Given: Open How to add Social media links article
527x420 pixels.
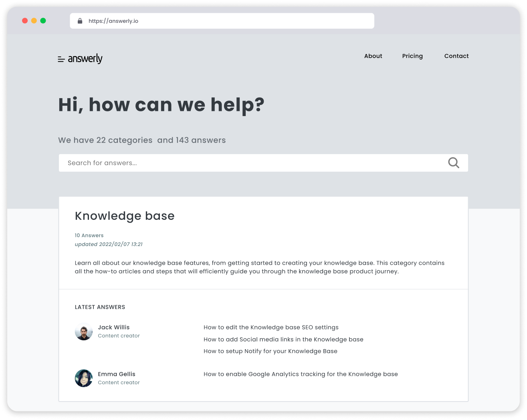Looking at the screenshot, I should point(283,340).
